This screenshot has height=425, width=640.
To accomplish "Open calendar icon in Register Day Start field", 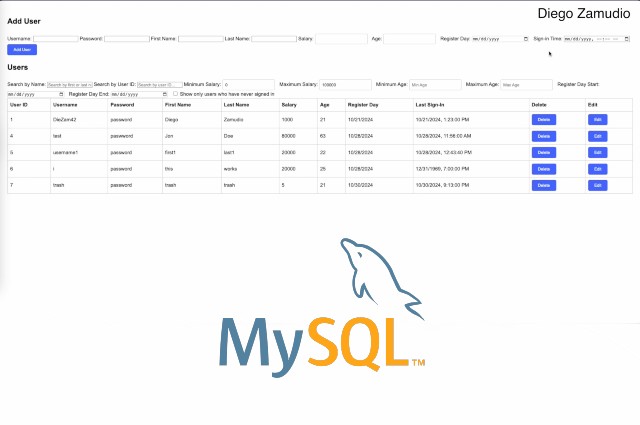I will [x=61, y=94].
